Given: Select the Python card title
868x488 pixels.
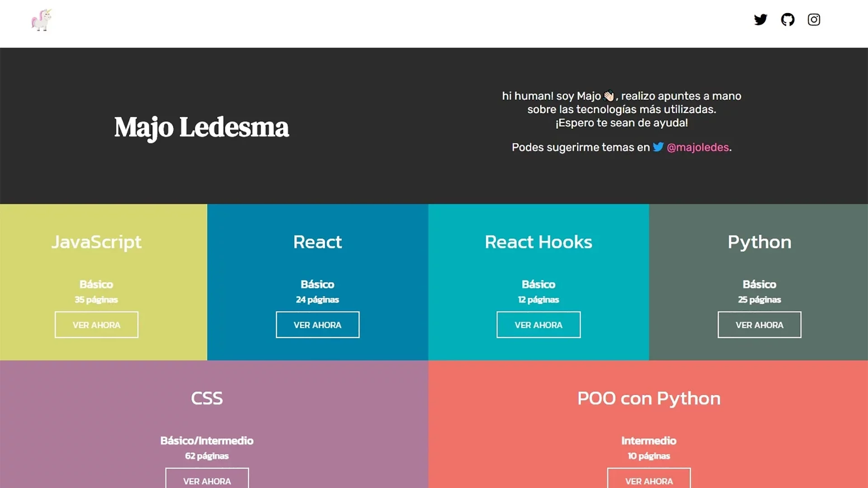Looking at the screenshot, I should tap(759, 242).
